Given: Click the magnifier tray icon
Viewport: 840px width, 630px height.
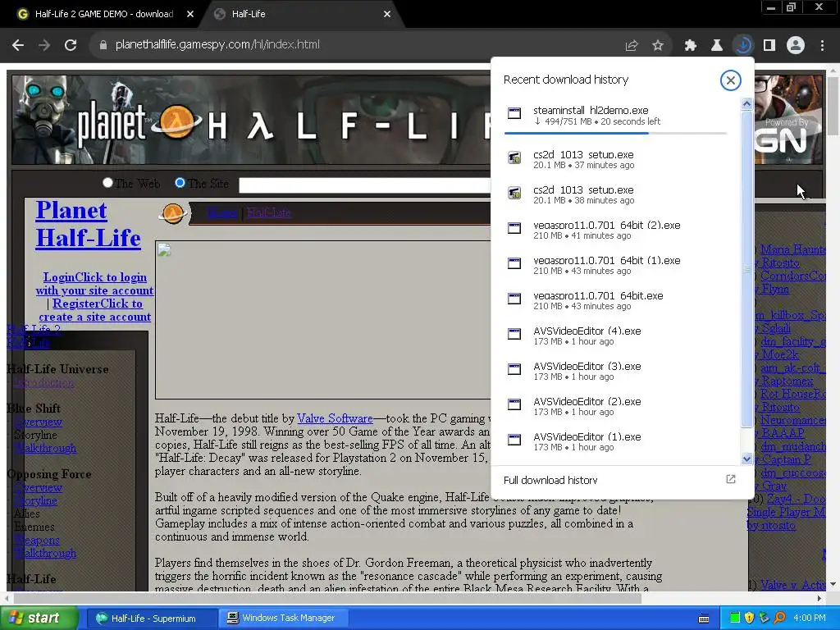Looking at the screenshot, I should (x=779, y=619).
